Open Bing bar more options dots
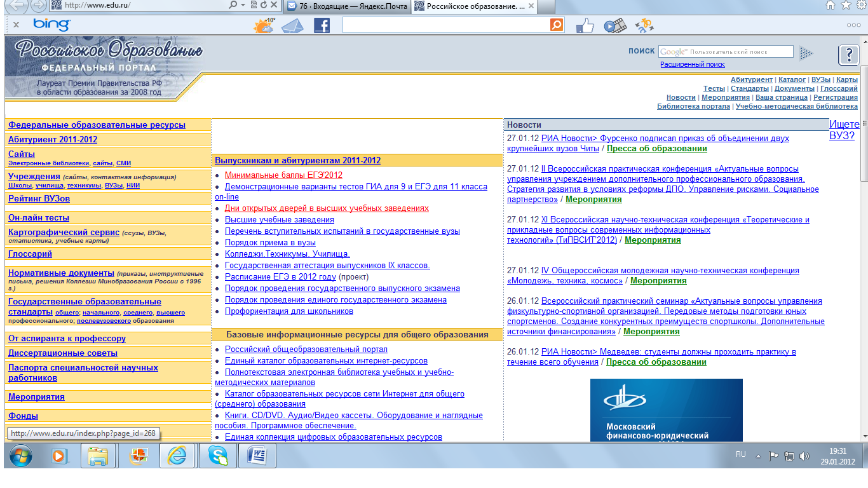 click(853, 25)
